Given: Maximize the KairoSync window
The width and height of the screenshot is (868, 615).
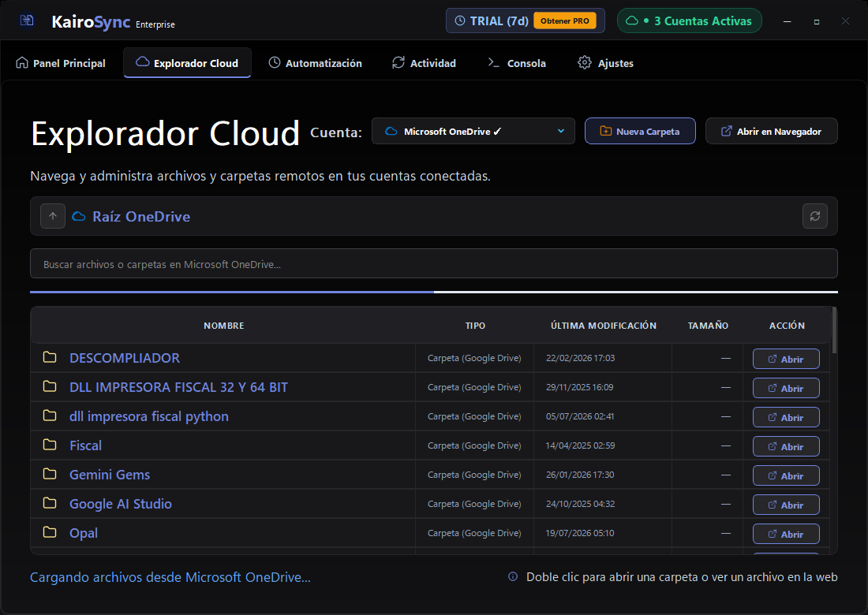Looking at the screenshot, I should point(816,21).
